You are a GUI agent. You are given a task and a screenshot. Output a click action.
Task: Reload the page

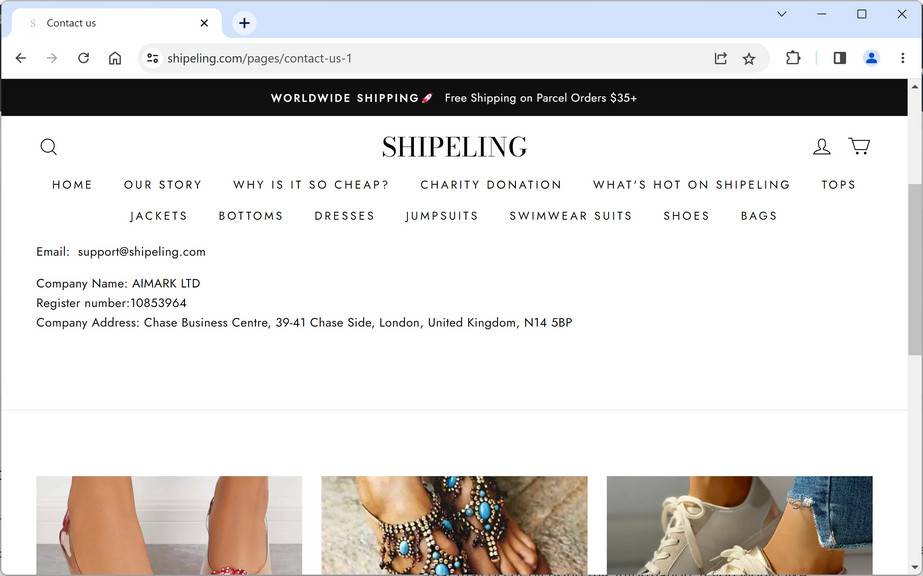84,58
